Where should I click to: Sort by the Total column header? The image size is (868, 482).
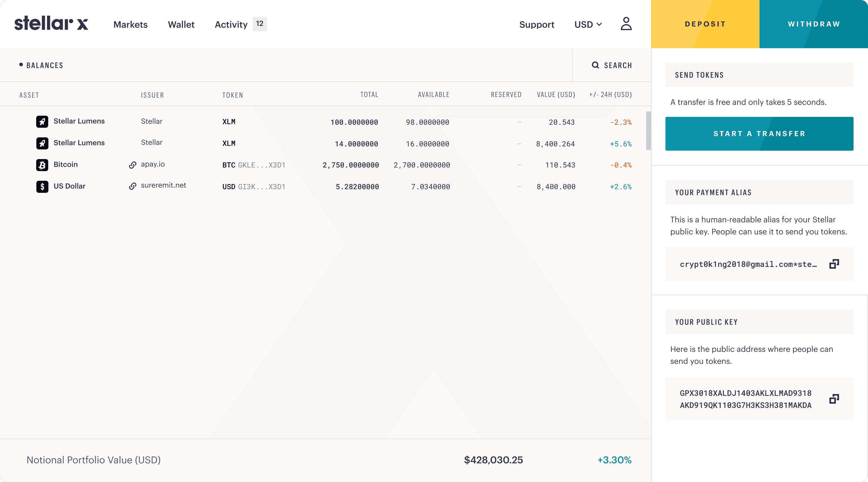click(x=369, y=95)
